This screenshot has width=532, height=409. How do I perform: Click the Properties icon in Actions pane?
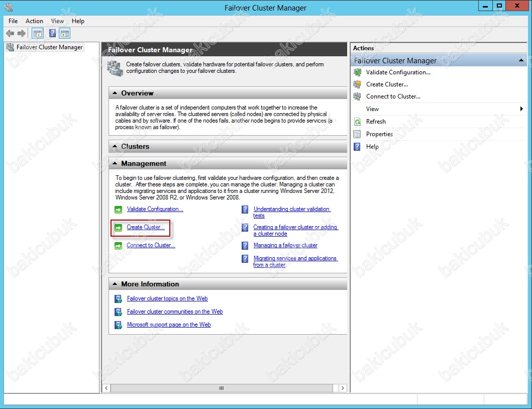pyautogui.click(x=357, y=134)
